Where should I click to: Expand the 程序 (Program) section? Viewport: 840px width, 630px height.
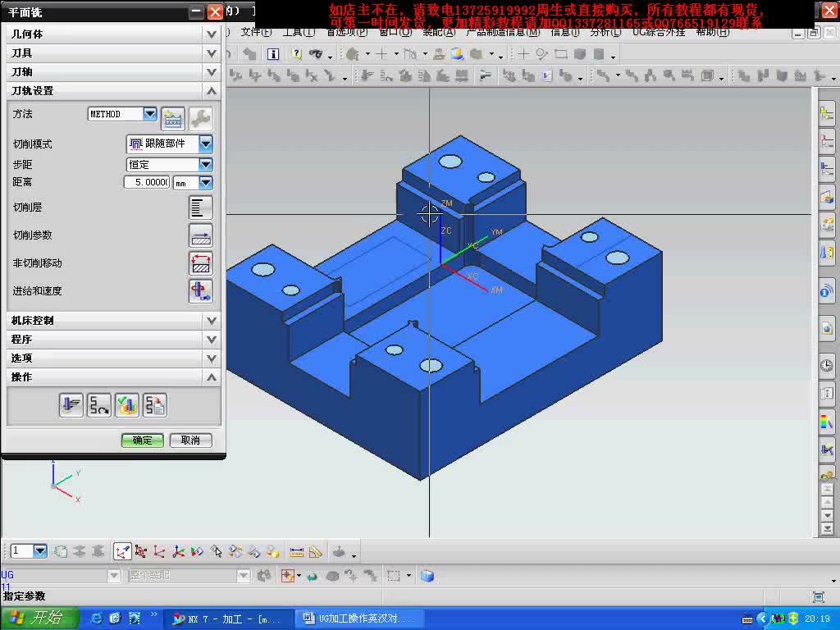click(211, 339)
